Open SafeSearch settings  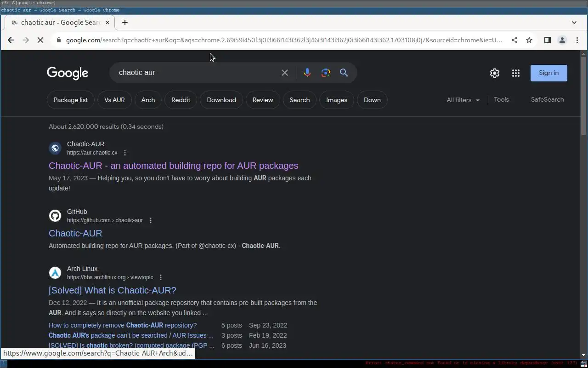pos(547,99)
